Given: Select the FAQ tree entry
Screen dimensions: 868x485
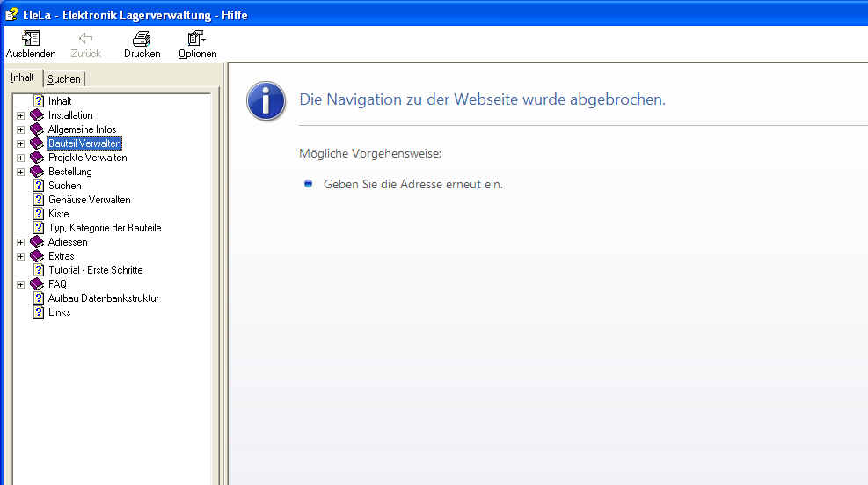Looking at the screenshot, I should 57,284.
